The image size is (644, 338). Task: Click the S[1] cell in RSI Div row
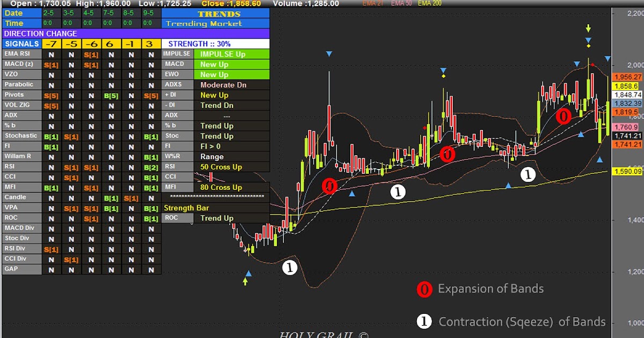tap(52, 249)
